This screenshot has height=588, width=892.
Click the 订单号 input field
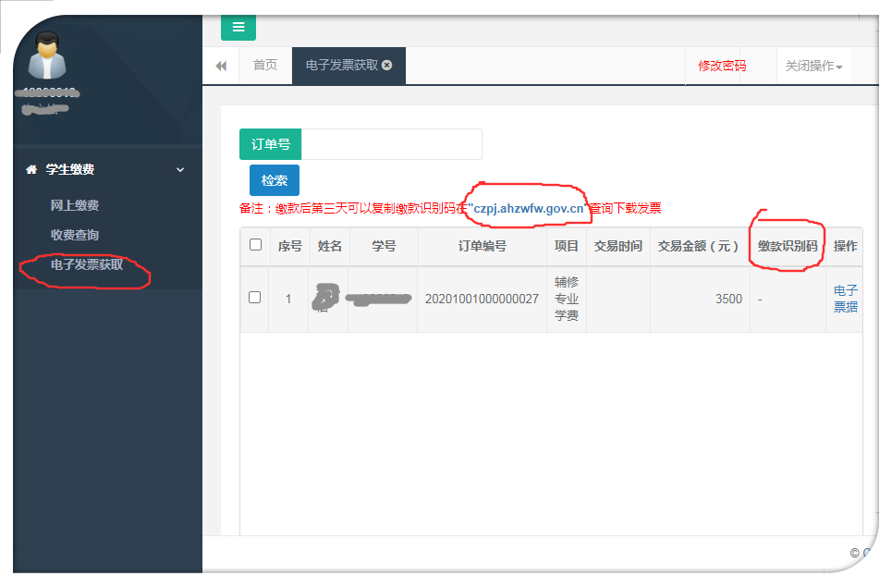pos(391,145)
